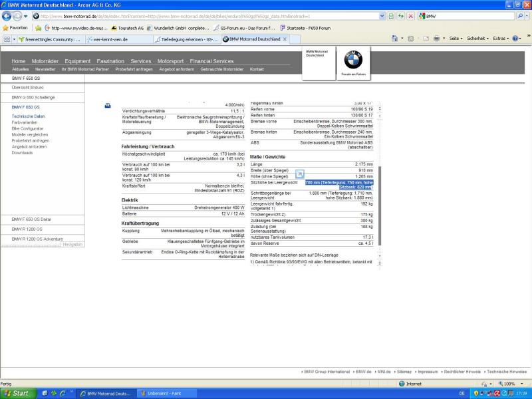Switch to the Tieferlegung erkennen tab
The height and width of the screenshot is (399, 532).
pyautogui.click(x=187, y=39)
